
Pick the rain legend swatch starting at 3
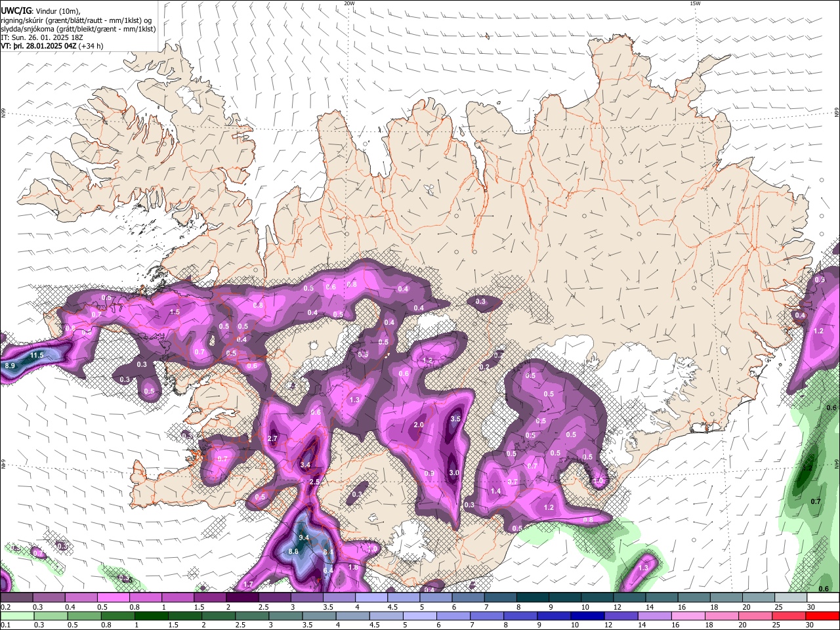[x=285, y=616]
